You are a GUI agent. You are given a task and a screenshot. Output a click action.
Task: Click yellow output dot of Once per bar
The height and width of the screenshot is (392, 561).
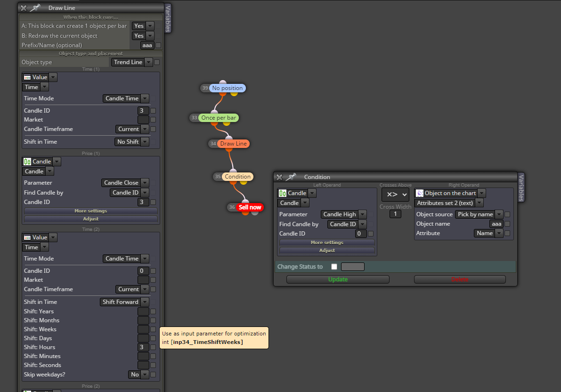(x=227, y=123)
